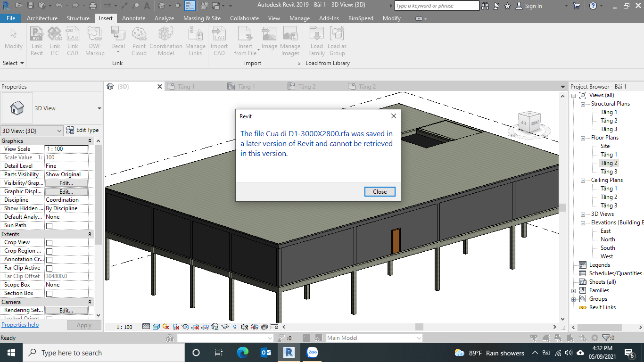The image size is (644, 362).
Task: Expand the 3D Views tree node
Action: pos(583,214)
